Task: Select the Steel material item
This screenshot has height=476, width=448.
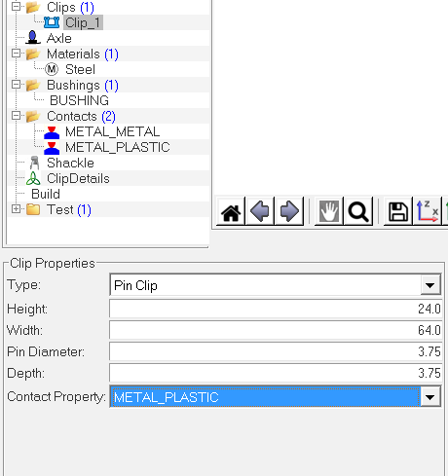Action: 80,69
